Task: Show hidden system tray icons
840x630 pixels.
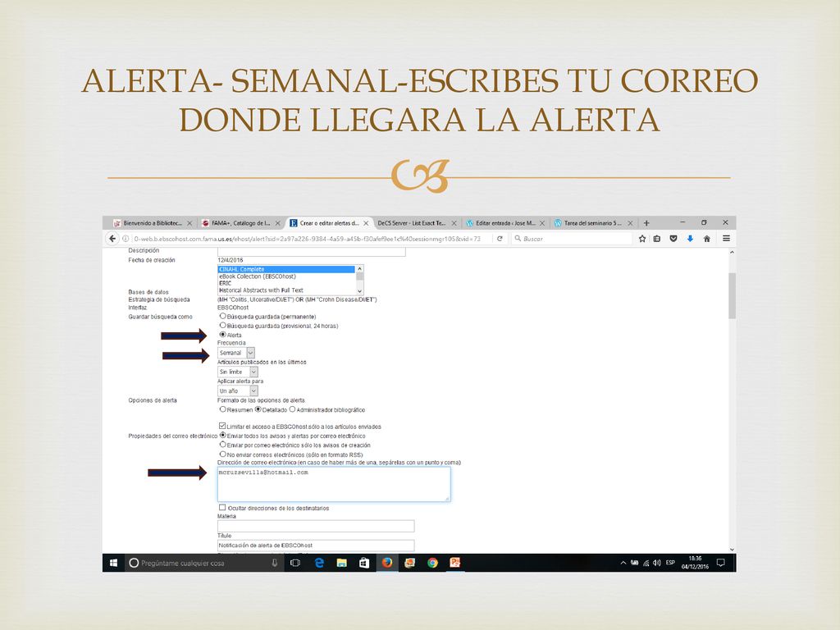Action: [623, 563]
